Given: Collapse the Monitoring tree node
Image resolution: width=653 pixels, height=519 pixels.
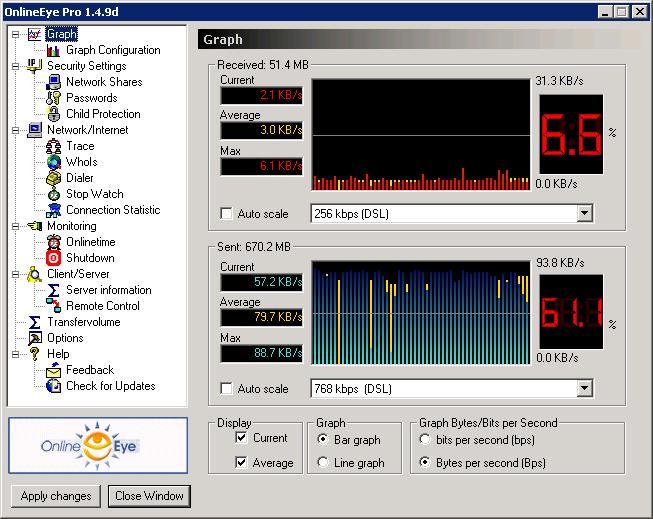Looking at the screenshot, I should point(16,226).
